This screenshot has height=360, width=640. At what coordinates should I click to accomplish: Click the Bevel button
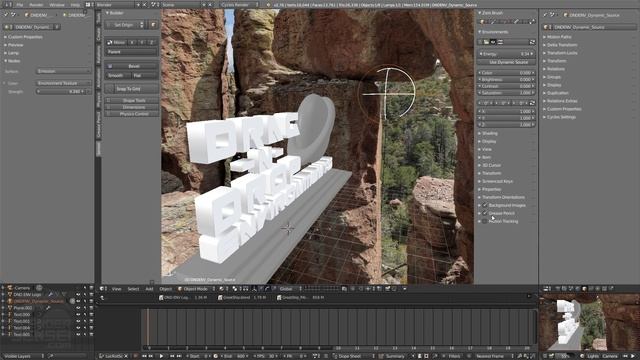click(131, 66)
